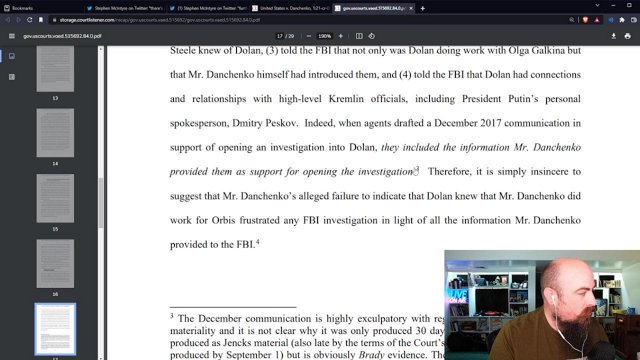
Task: Switch sidebar to document outline view
Action: tap(12, 77)
